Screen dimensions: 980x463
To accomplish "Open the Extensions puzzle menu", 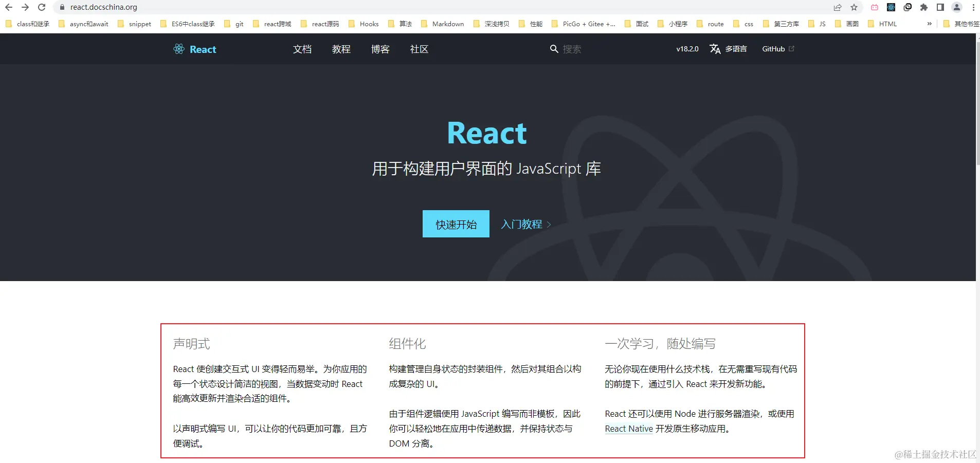I will (x=924, y=7).
